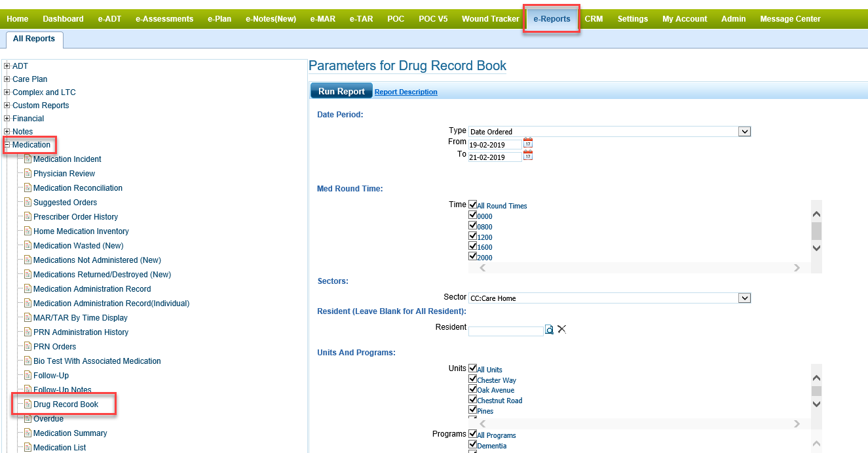Image resolution: width=868 pixels, height=453 pixels.
Task: Click icon beside Bio Test With Associated Medication
Action: tap(28, 361)
